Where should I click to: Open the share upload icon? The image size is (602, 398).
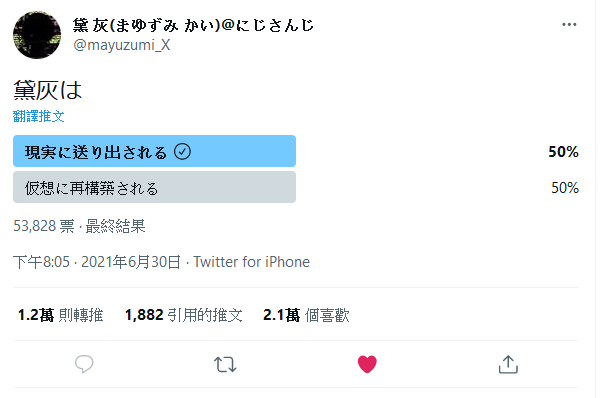click(508, 364)
